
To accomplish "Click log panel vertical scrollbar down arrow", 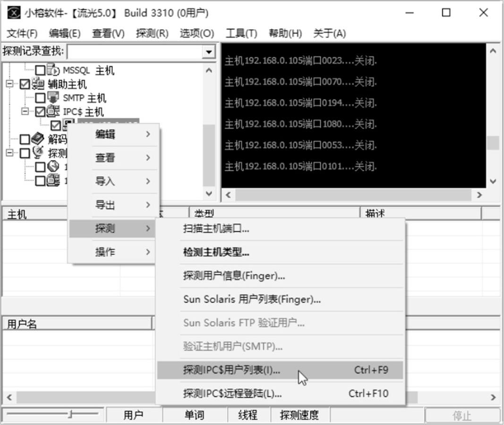I will pos(493,181).
